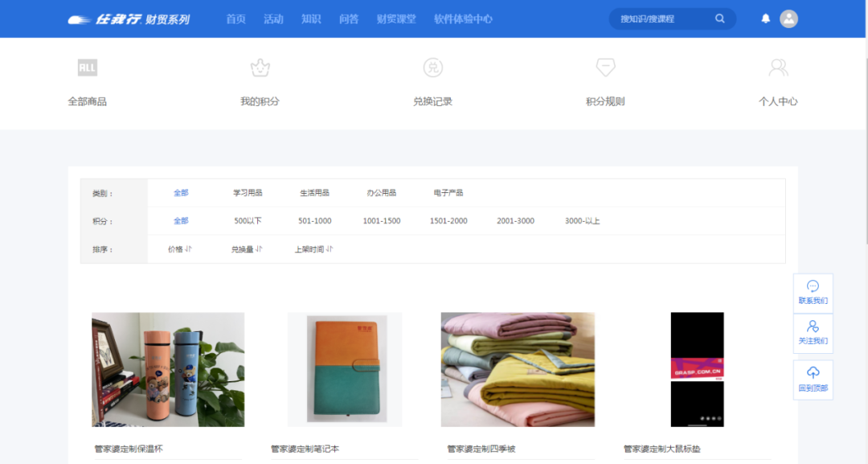Screen dimensions: 868x464
Task: Select the 501-1000 points range filter
Action: click(x=314, y=221)
